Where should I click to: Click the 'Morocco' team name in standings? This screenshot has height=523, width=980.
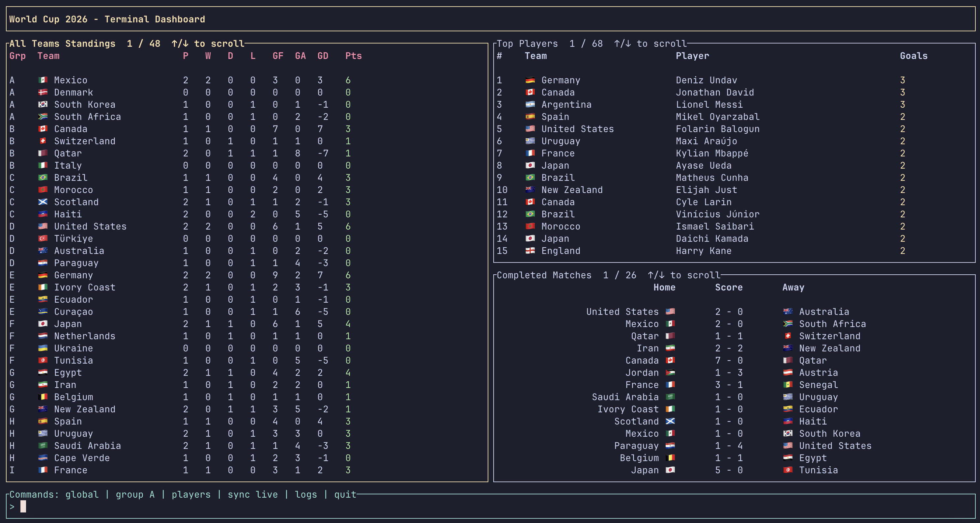[73, 189]
